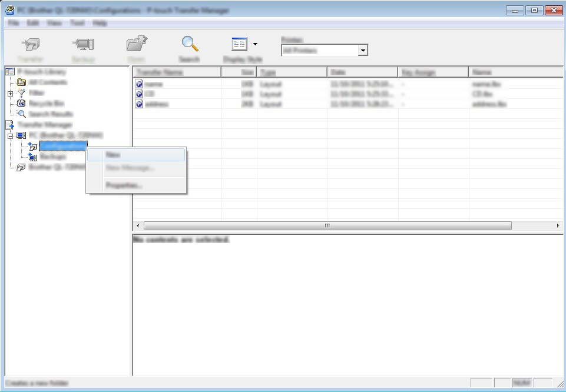
Task: Open the Tool menu
Action: 77,23
